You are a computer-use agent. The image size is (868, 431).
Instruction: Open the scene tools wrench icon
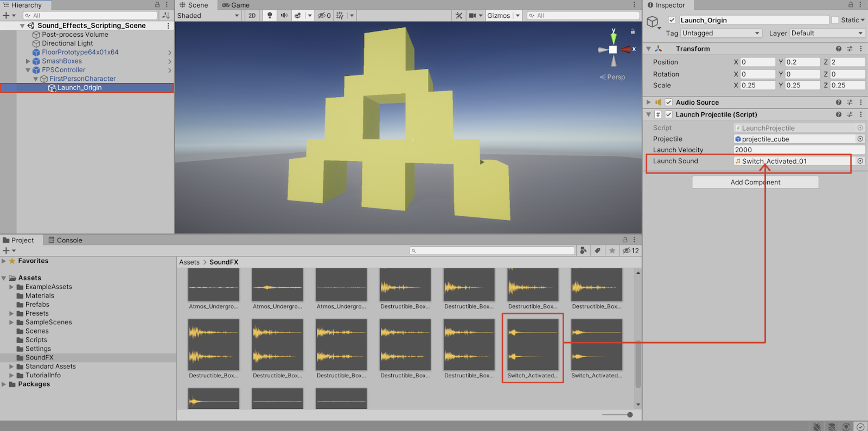459,15
